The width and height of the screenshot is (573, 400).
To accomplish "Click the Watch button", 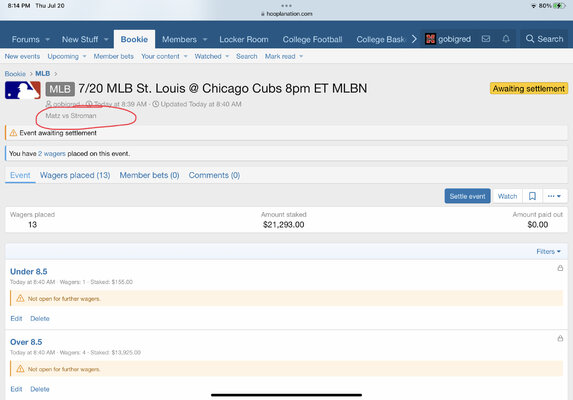I will pyautogui.click(x=507, y=196).
